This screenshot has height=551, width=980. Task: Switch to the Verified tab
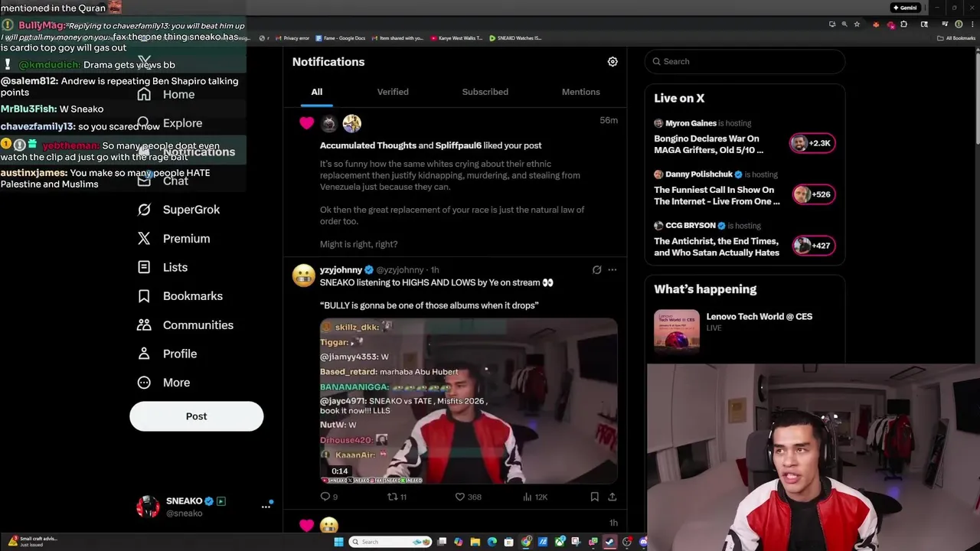(393, 92)
